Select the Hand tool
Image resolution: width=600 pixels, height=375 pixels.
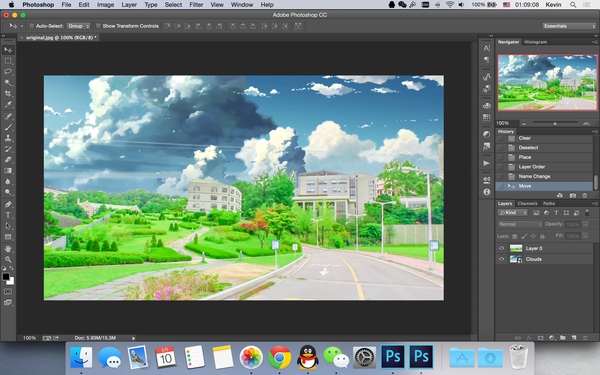coord(8,249)
